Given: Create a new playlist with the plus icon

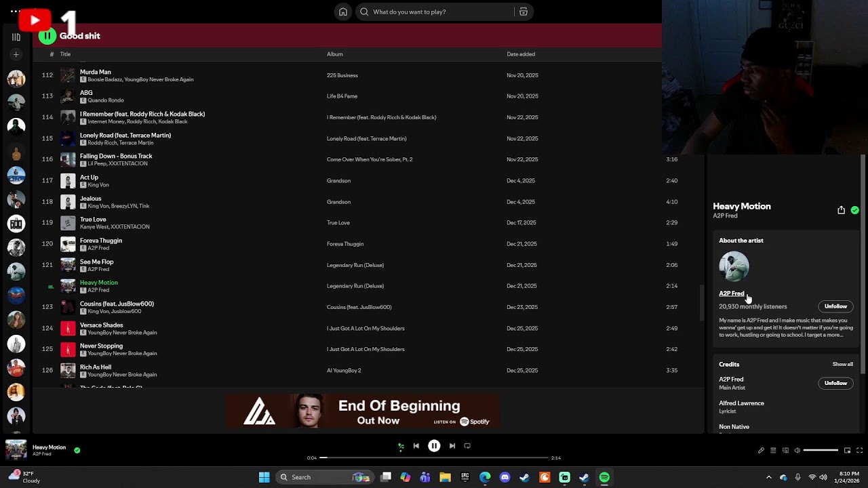Looking at the screenshot, I should click(16, 54).
